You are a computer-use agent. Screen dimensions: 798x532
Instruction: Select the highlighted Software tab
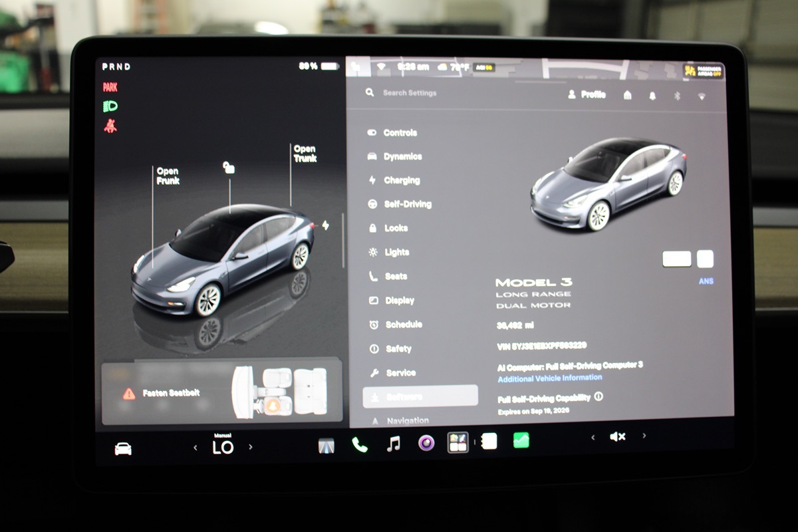[420, 396]
